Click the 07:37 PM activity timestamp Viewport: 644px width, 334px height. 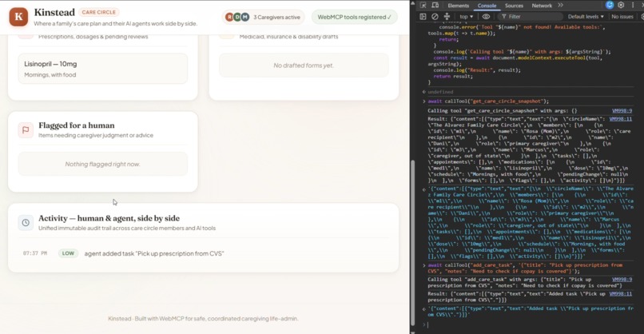tap(35, 253)
